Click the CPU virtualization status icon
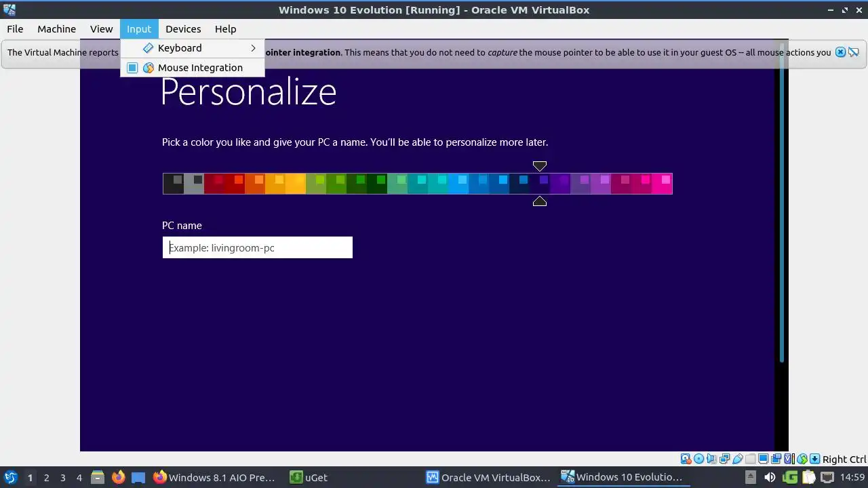Image resolution: width=868 pixels, height=488 pixels. (789, 459)
